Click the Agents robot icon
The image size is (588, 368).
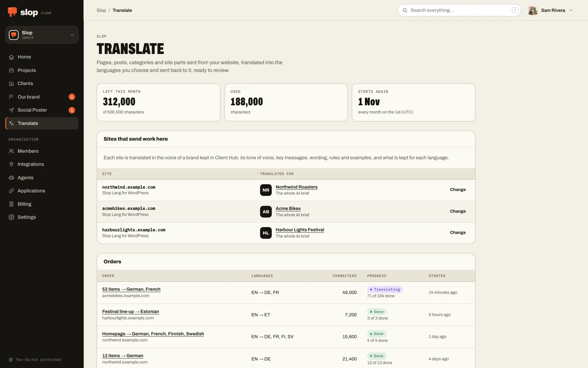[11, 178]
